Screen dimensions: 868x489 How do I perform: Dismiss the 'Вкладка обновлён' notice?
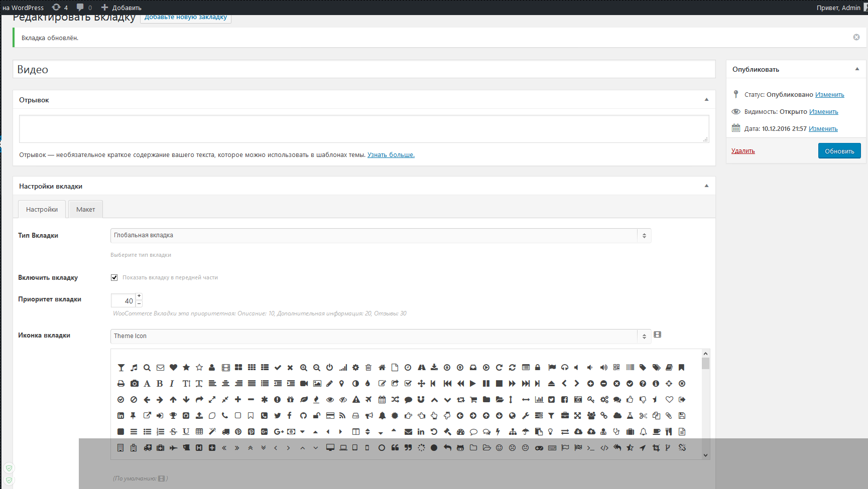coord(856,37)
